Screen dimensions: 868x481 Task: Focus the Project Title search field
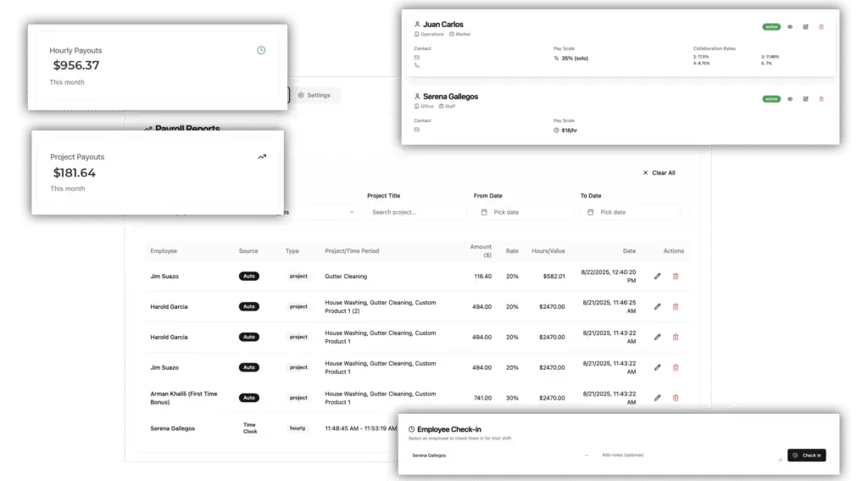pos(416,212)
